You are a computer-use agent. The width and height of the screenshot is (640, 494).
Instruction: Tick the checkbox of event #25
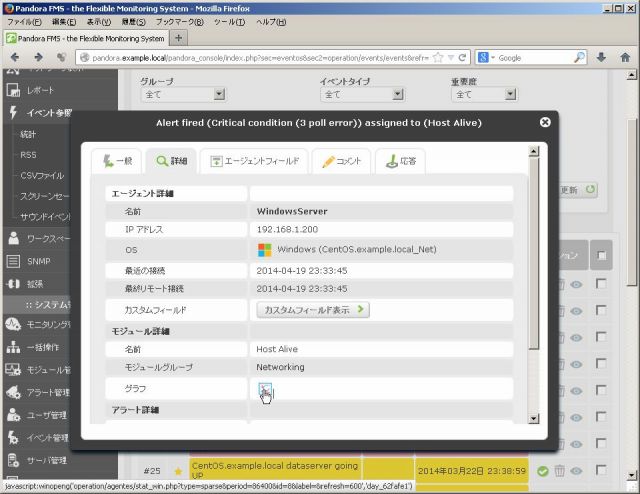601,470
